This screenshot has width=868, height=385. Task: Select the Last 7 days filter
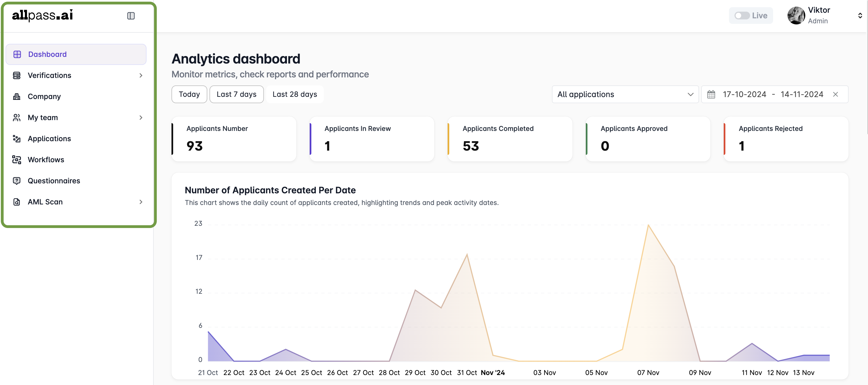coord(236,94)
